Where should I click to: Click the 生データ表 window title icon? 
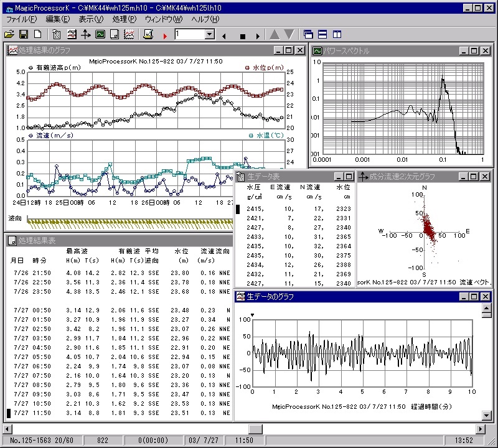241,177
